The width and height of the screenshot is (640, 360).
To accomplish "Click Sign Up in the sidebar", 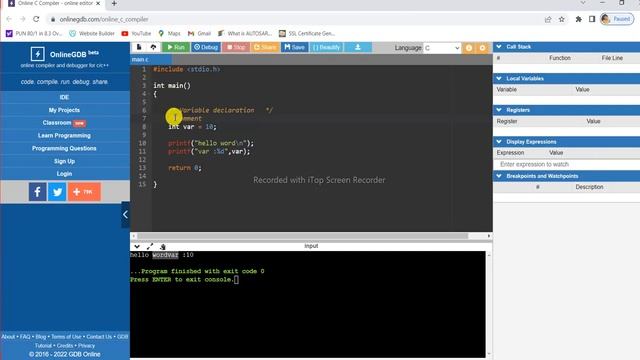I will (x=64, y=161).
